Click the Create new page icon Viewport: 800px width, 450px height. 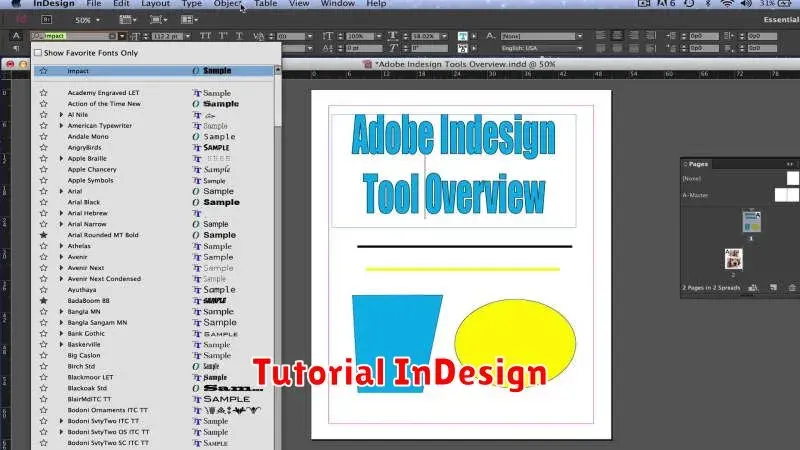pyautogui.click(x=773, y=288)
